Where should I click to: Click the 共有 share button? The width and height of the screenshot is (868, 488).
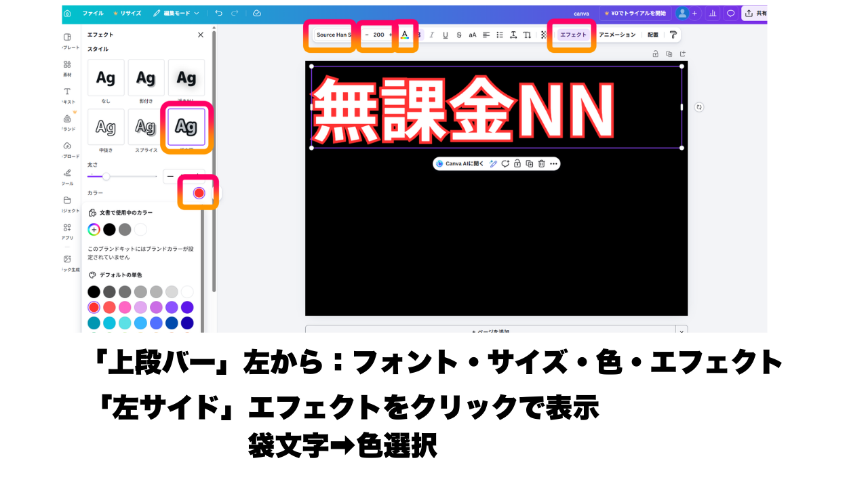click(x=755, y=13)
